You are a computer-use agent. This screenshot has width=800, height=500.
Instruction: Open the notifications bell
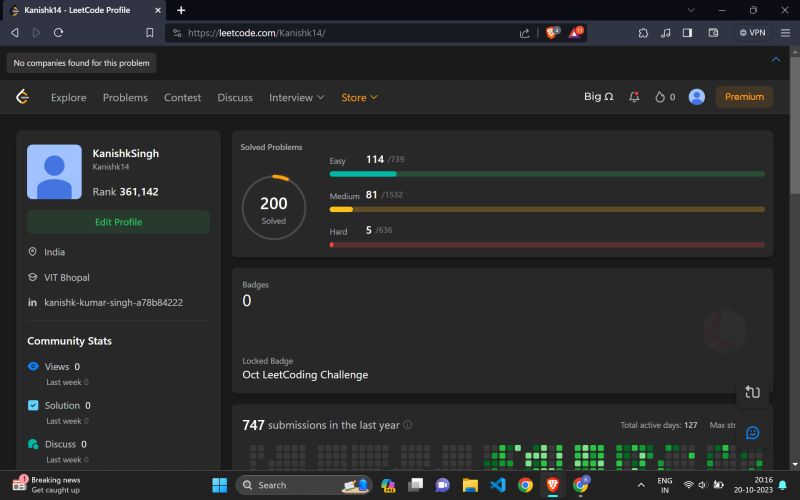point(634,97)
